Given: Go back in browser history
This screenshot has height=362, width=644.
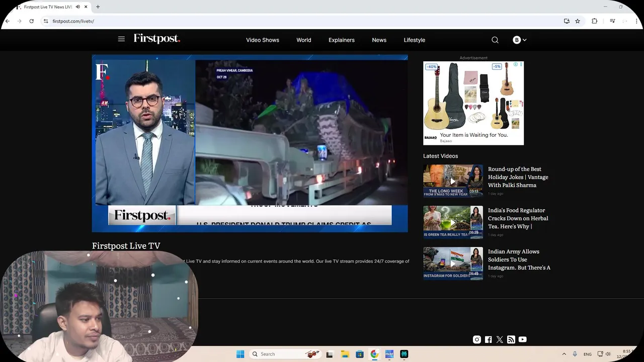Looking at the screenshot, I should click(8, 21).
